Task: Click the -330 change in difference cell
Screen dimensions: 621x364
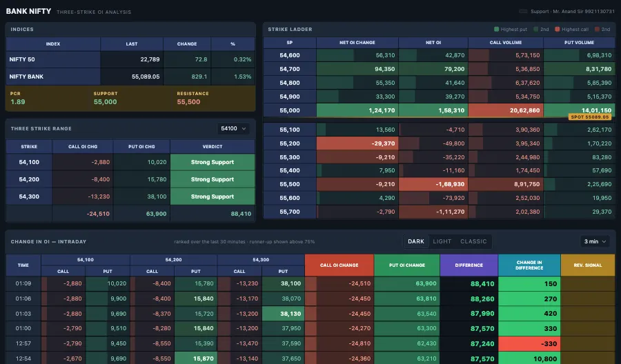Action: pyautogui.click(x=529, y=343)
